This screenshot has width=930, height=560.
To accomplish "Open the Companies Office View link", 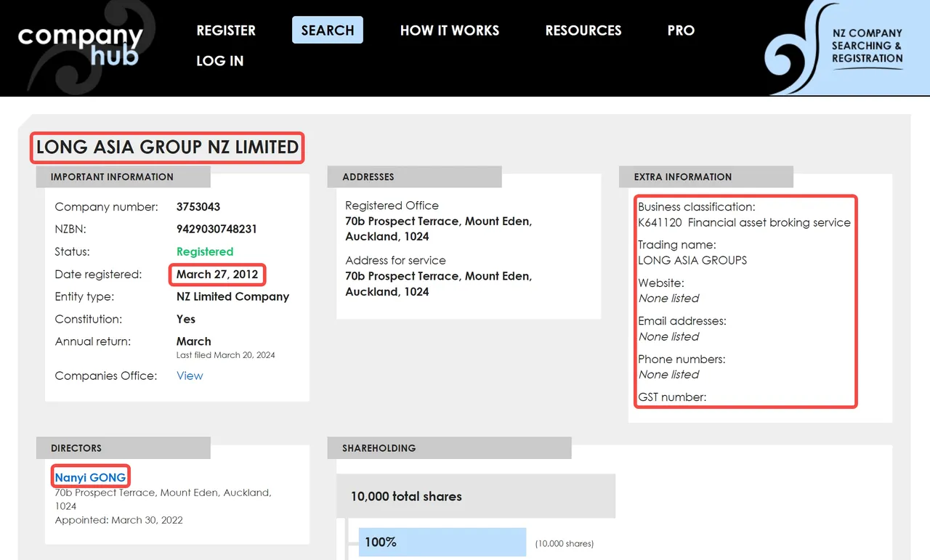I will click(x=190, y=376).
